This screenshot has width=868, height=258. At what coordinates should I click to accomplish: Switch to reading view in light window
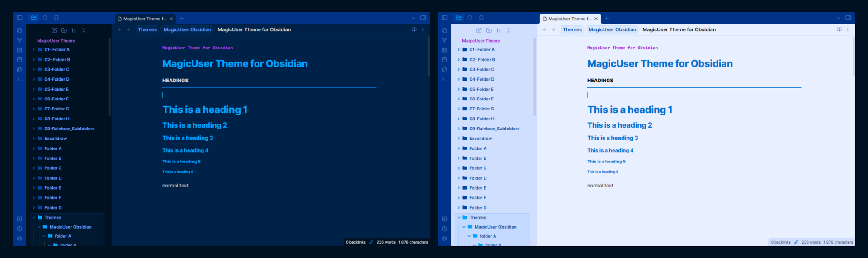click(839, 29)
